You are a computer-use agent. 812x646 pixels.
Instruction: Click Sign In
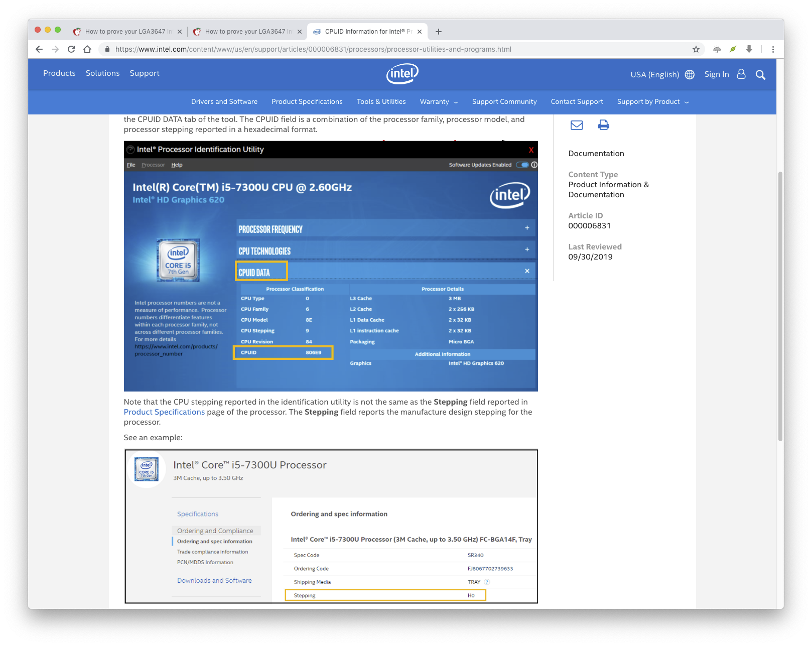click(717, 74)
